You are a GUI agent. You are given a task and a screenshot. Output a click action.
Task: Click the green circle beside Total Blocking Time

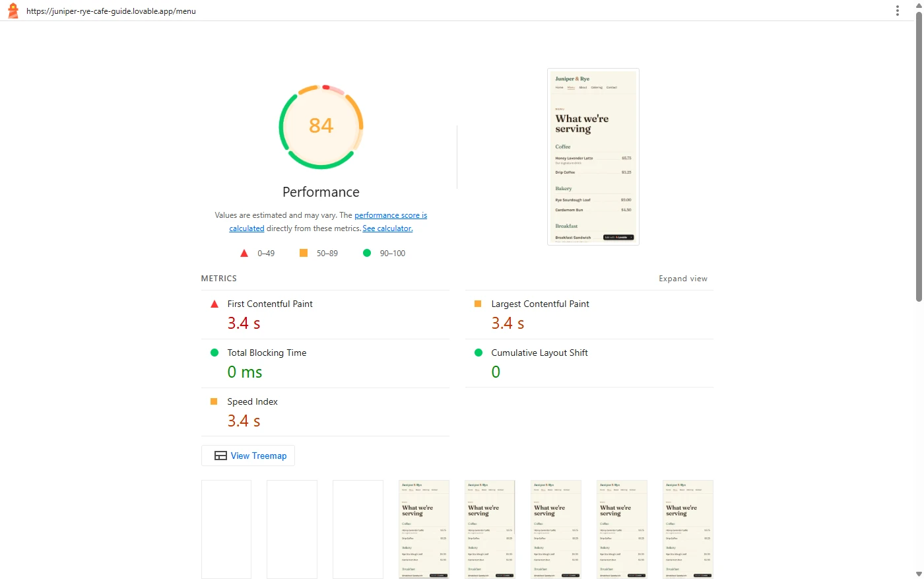pyautogui.click(x=214, y=353)
